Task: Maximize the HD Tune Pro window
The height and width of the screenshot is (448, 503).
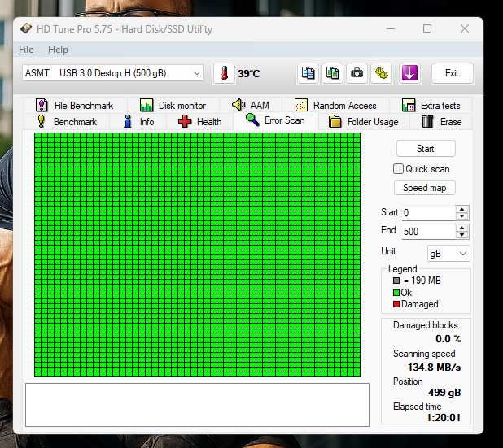Action: [x=427, y=28]
